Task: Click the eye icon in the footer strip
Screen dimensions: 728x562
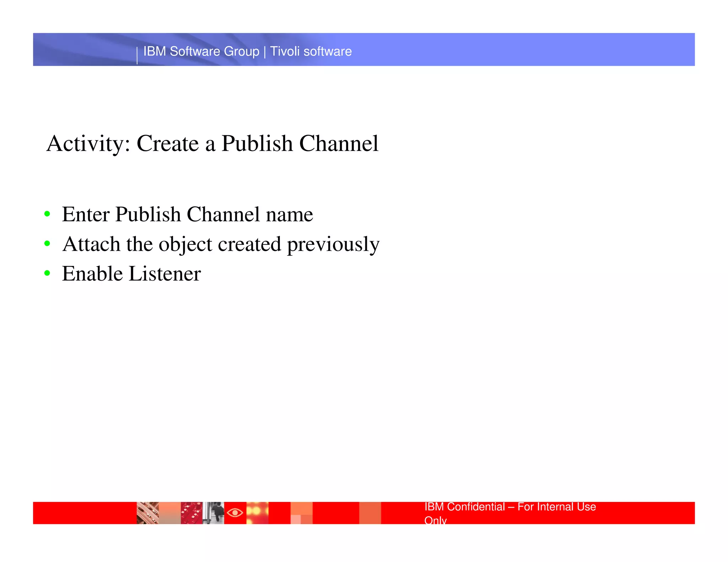Action: click(x=235, y=513)
